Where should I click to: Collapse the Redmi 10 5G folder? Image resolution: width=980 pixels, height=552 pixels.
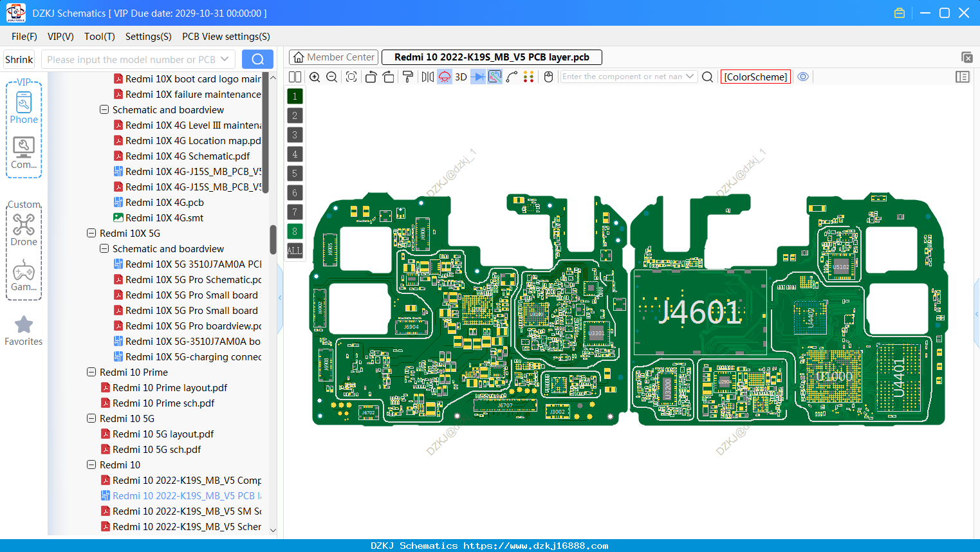(x=91, y=418)
